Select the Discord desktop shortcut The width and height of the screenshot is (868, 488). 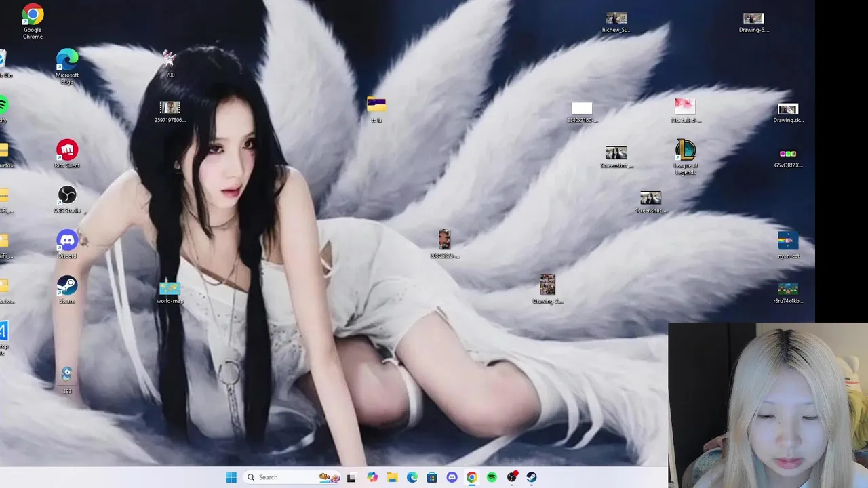coord(66,244)
